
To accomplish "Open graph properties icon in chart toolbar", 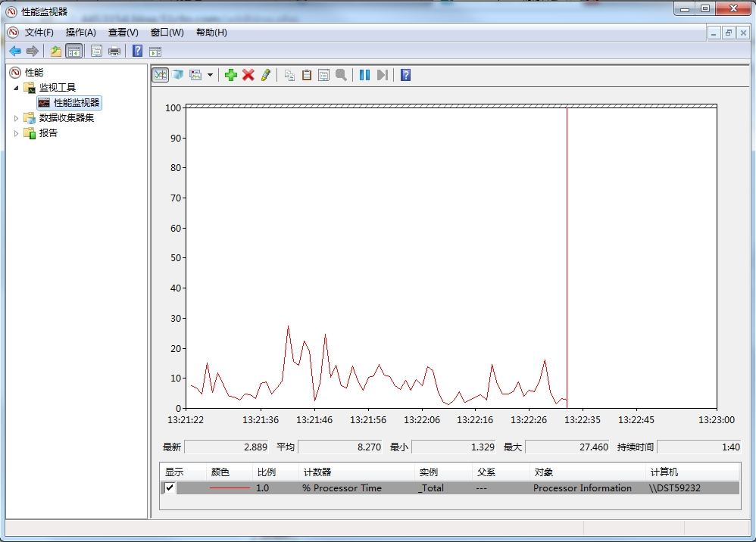I will [324, 75].
